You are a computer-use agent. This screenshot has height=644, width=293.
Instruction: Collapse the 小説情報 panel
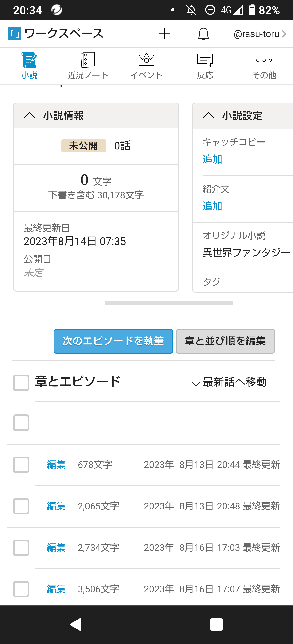30,115
